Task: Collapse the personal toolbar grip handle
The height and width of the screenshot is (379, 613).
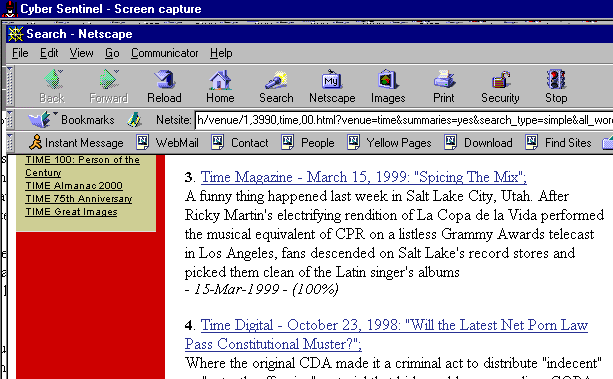Action: 10,143
